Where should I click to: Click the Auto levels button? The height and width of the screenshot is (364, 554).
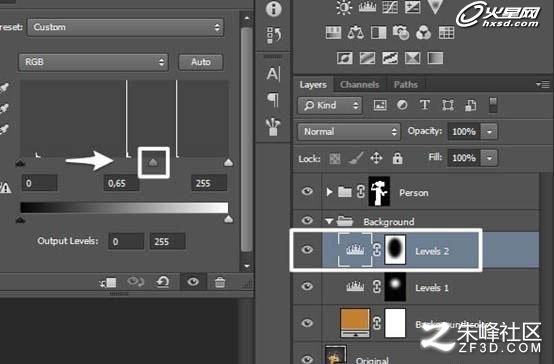[x=201, y=62]
